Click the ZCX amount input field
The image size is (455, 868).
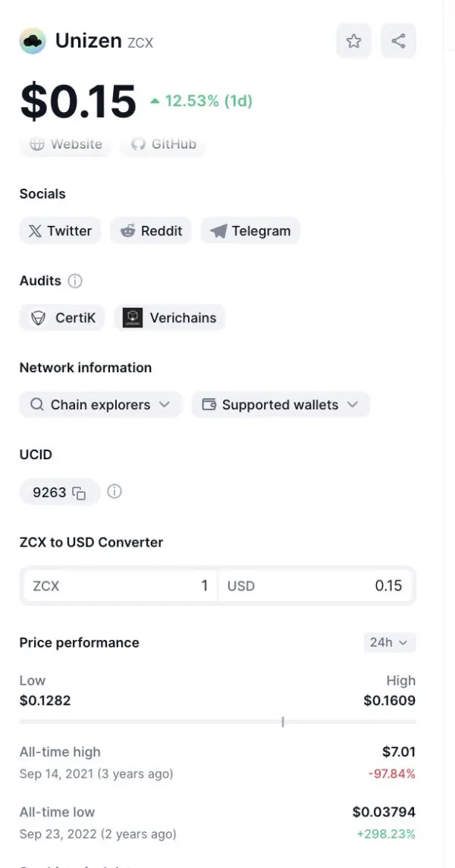coord(120,586)
